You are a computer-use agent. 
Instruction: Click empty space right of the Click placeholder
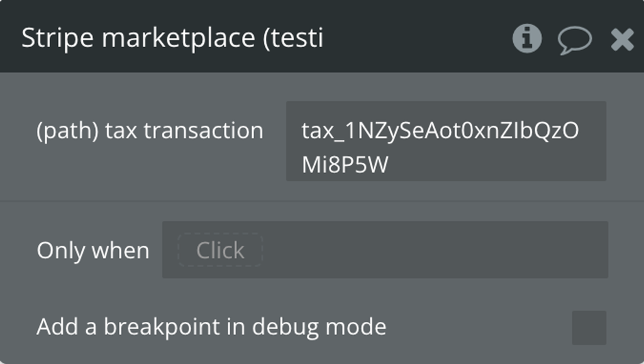(x=435, y=250)
